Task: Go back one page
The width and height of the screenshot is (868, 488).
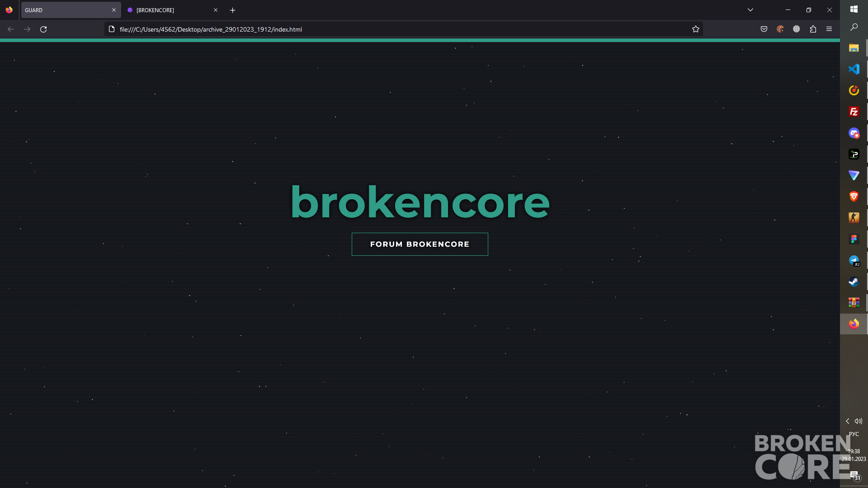Action: (x=11, y=29)
